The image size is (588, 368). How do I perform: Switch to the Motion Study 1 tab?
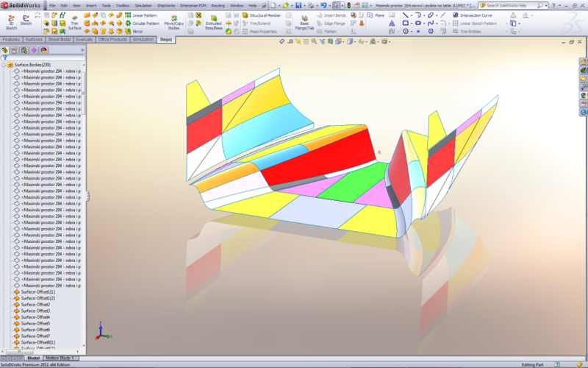[60, 358]
